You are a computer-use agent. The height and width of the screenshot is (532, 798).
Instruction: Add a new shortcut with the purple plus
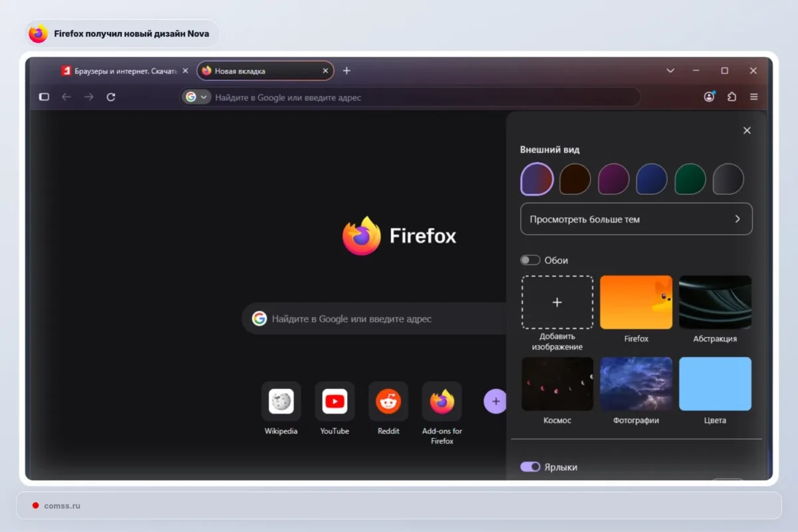tap(495, 402)
